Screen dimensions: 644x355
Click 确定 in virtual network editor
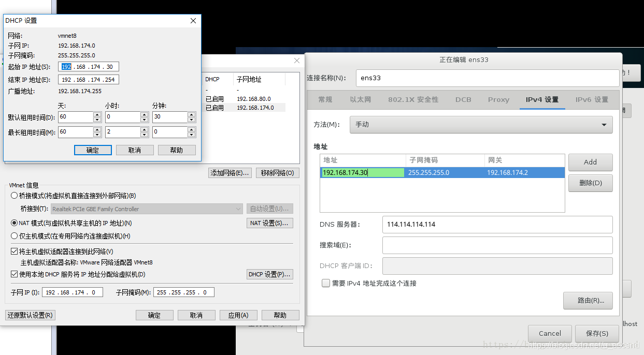(154, 315)
